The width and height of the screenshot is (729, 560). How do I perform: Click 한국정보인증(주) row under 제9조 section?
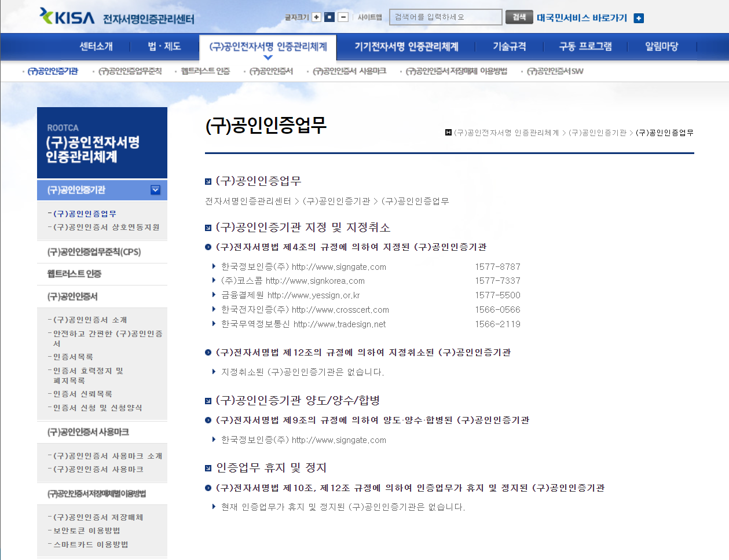(303, 440)
